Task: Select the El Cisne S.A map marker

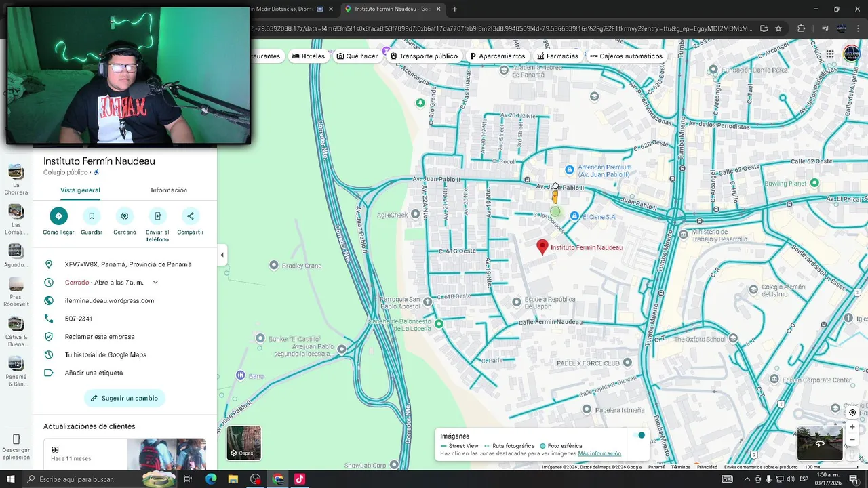Action: tap(574, 216)
